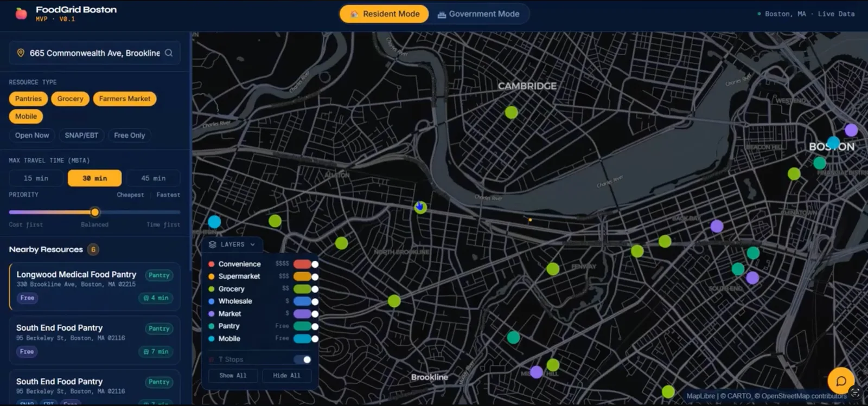
Task: Toggle the Grocery layer switch
Action: pos(306,289)
